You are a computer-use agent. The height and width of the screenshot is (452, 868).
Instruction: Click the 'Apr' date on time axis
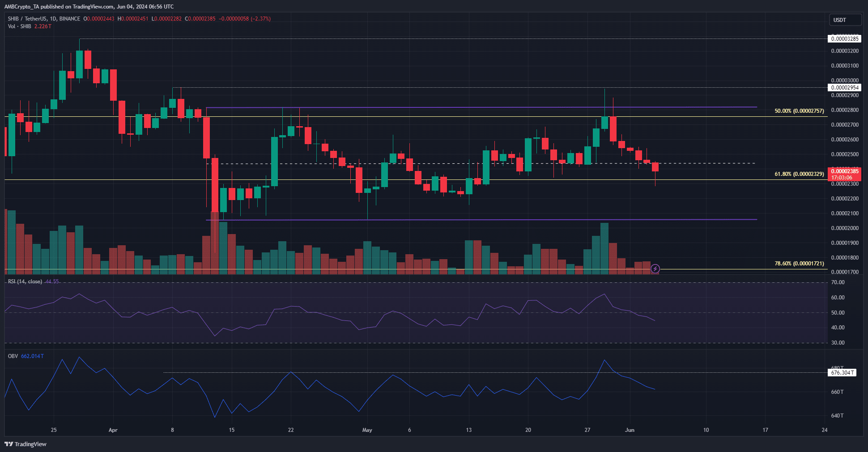113,430
